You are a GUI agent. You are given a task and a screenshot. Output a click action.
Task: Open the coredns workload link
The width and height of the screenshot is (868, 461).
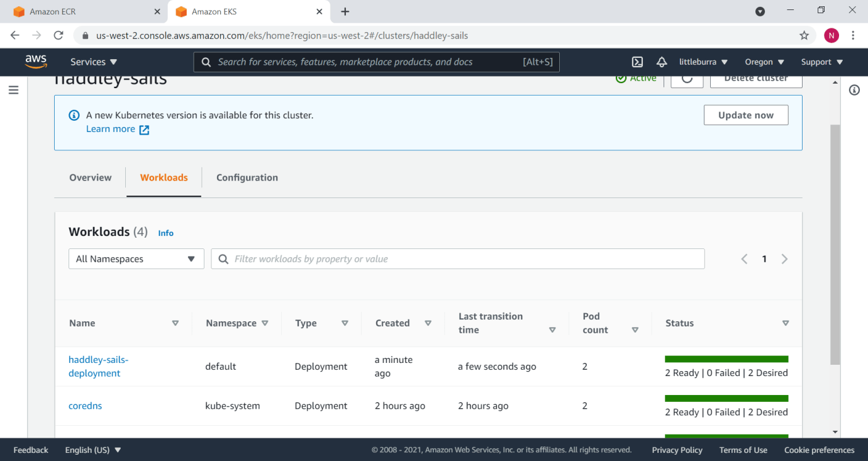pos(85,406)
